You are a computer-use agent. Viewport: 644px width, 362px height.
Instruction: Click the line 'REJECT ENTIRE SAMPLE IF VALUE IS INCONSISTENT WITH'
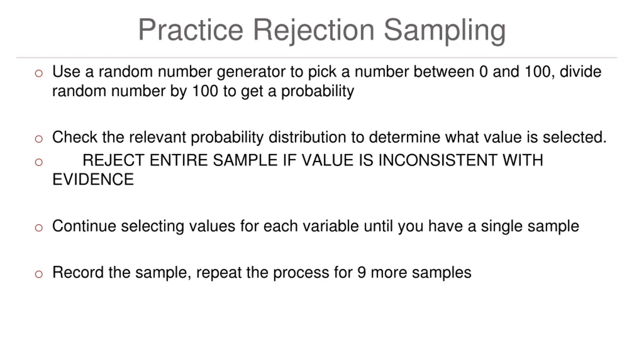313,160
